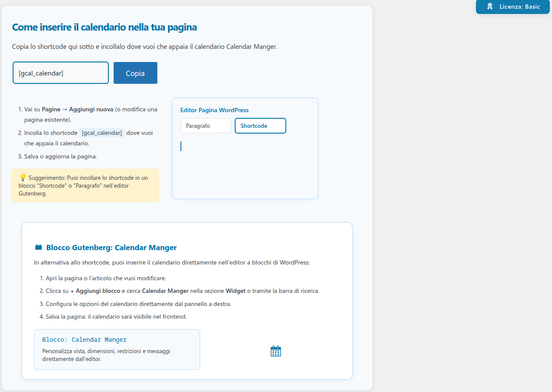Click the text cursor in the editor preview
552x392 pixels.
coord(181,146)
